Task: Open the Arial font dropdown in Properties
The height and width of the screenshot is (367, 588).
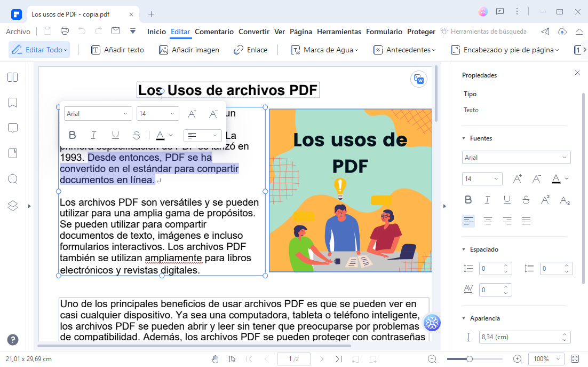Action: tap(516, 158)
